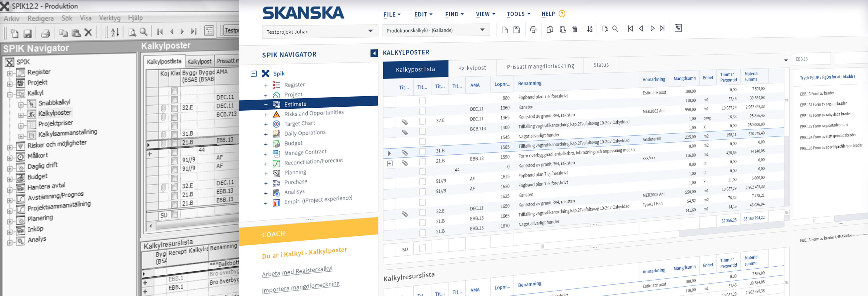Screen dimensions: 868x296
Task: Click the magnifier search icon in Skanska toolbar
Action: [615, 29]
